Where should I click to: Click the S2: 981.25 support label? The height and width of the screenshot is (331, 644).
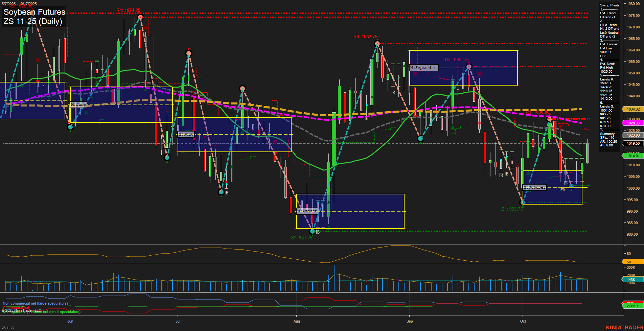301,238
